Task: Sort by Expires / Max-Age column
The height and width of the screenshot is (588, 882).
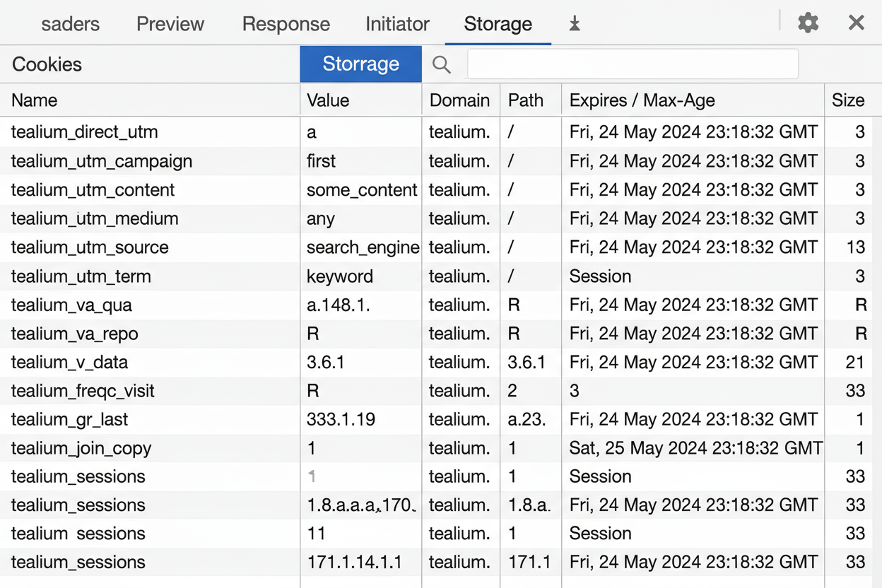Action: click(x=642, y=100)
